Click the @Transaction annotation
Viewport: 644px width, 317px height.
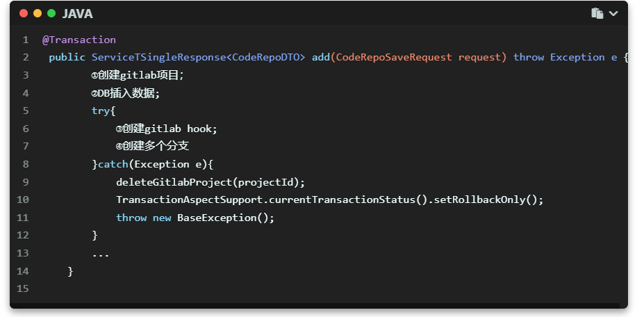[x=79, y=40]
